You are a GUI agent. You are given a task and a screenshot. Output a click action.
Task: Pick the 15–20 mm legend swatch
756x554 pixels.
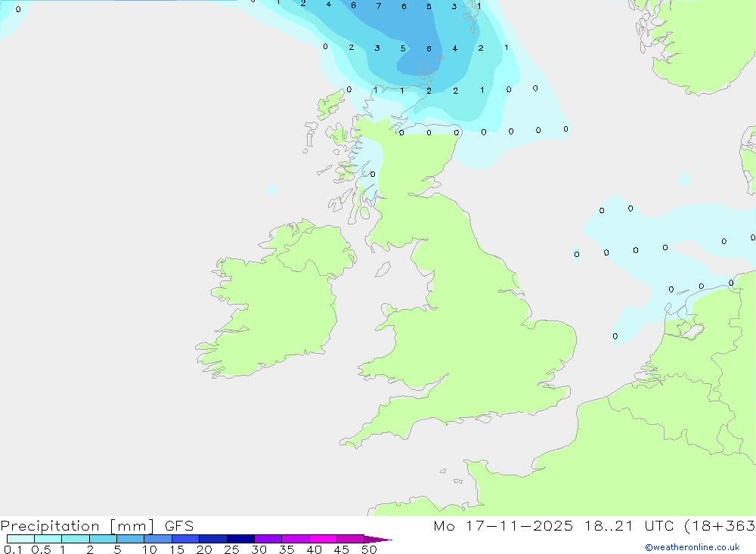[x=186, y=539]
